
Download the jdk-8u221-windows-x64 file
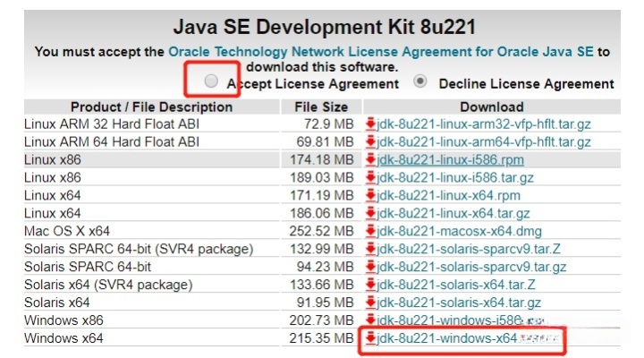(446, 338)
